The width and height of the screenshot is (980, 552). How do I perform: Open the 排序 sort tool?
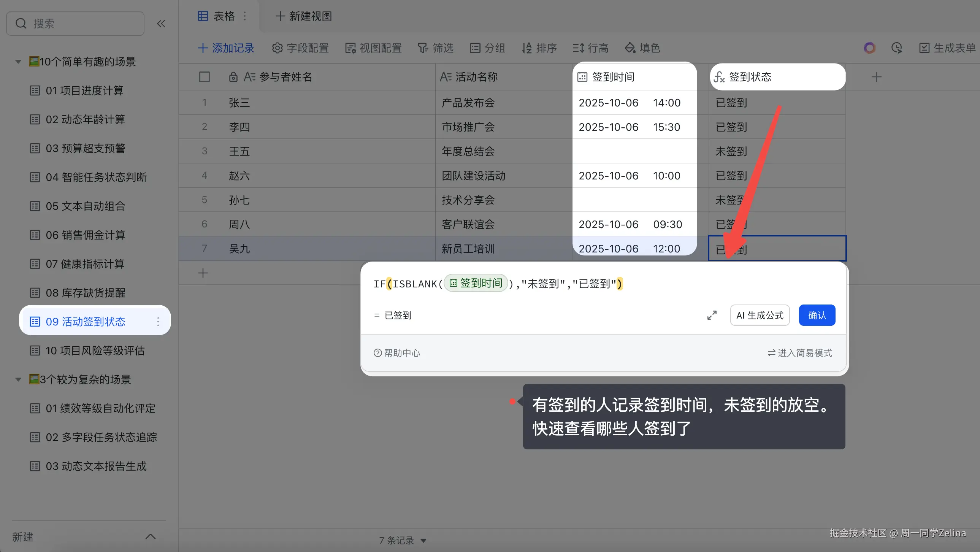pos(539,48)
